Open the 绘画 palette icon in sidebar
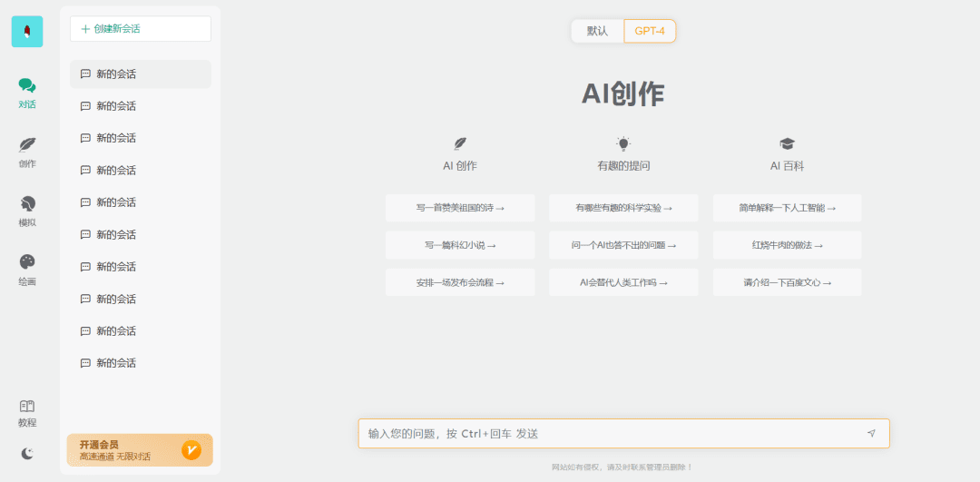This screenshot has height=482, width=980. point(27,262)
